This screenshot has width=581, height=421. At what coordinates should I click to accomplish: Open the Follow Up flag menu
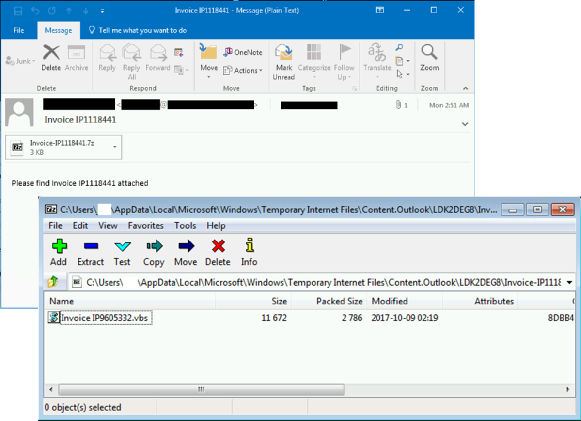(x=344, y=62)
